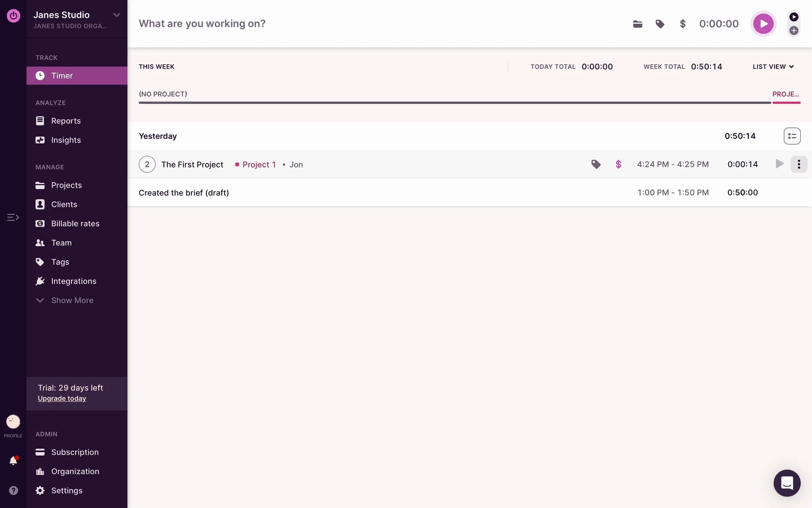Open the help question mark icon
Screen dimensions: 812x508
[13, 490]
